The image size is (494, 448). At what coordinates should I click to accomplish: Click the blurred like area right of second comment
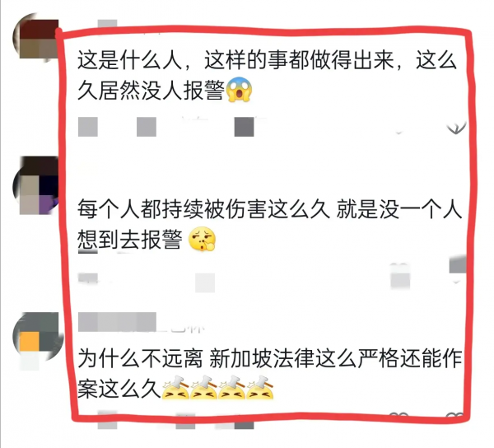400,277
